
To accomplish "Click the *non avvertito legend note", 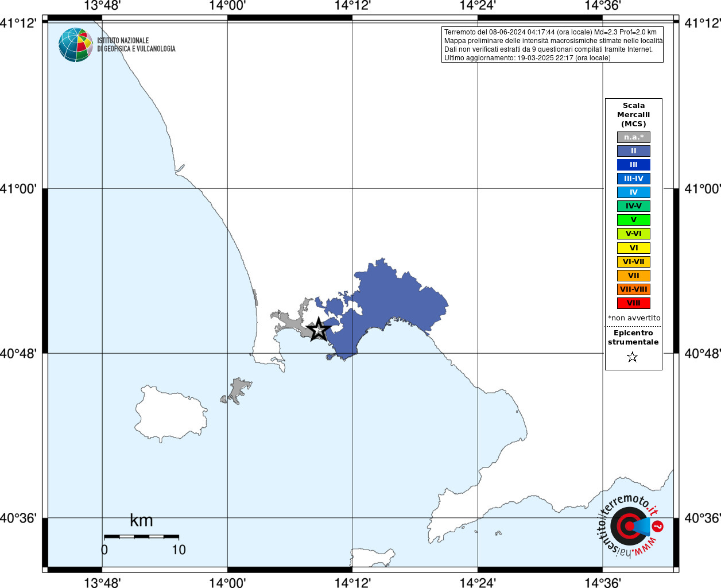I will point(634,318).
